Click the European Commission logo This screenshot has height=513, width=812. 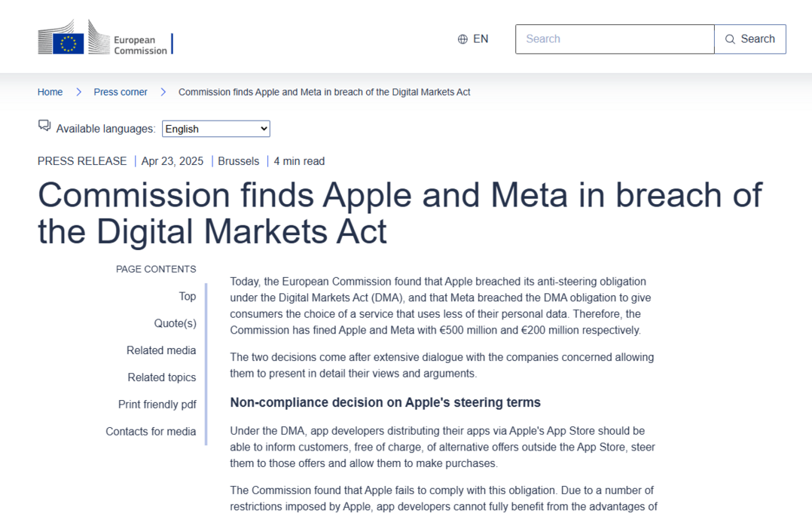[x=105, y=37]
